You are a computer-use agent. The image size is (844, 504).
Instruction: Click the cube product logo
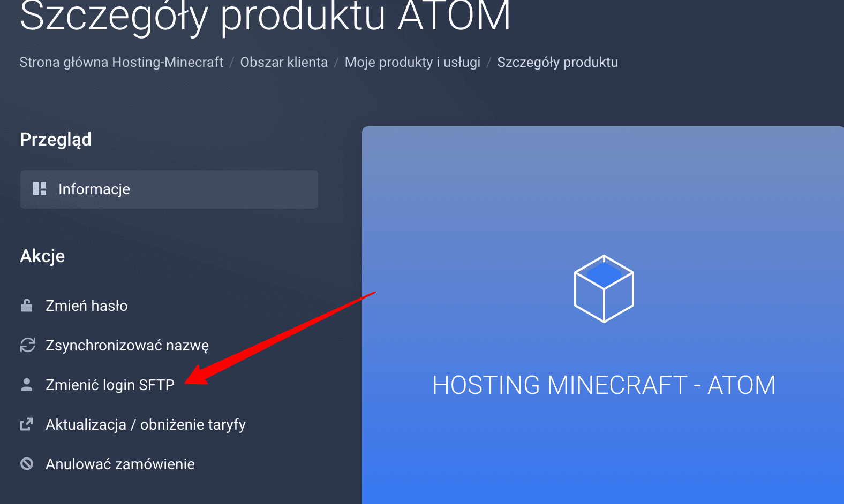604,289
